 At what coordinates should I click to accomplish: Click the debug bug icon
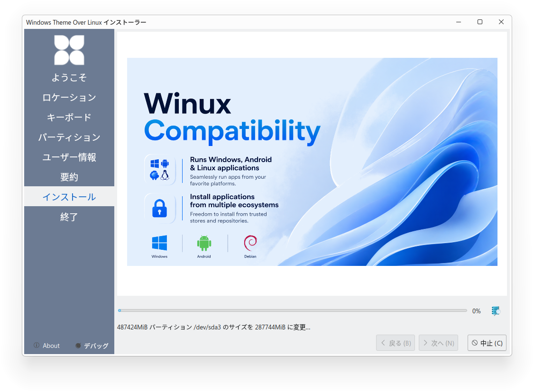tap(78, 346)
